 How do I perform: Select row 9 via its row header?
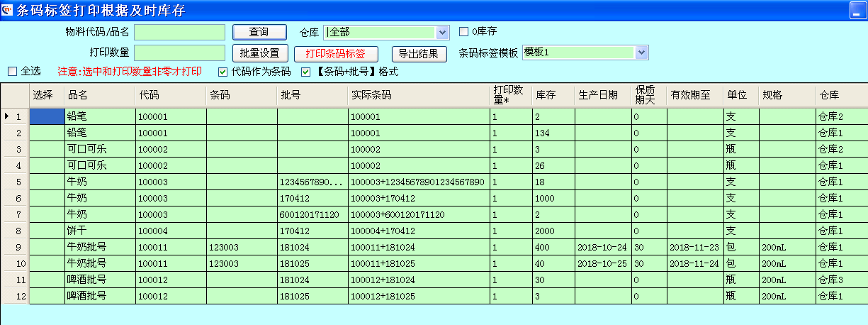click(x=15, y=247)
